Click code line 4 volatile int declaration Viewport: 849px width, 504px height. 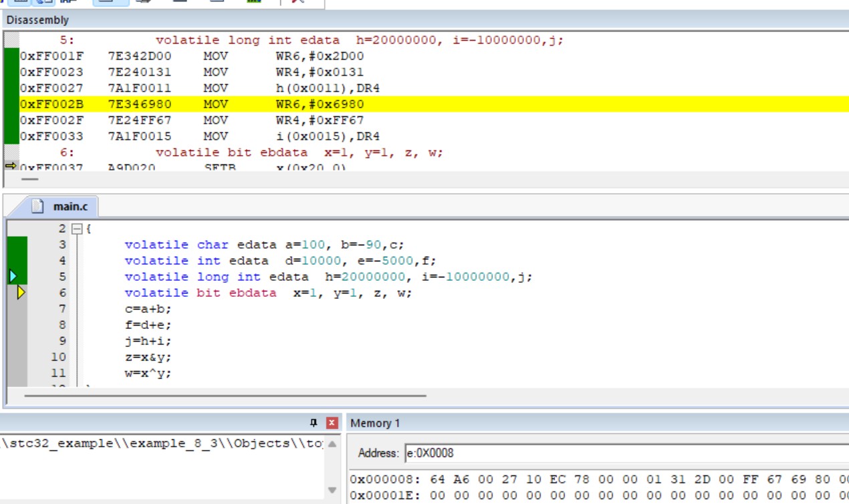tap(280, 261)
